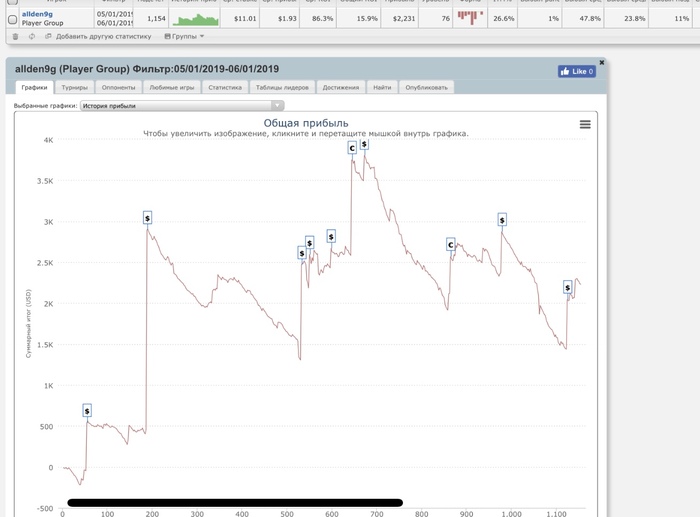Click the last $ marker near game 1,125
This screenshot has width=700, height=517.
[567, 288]
